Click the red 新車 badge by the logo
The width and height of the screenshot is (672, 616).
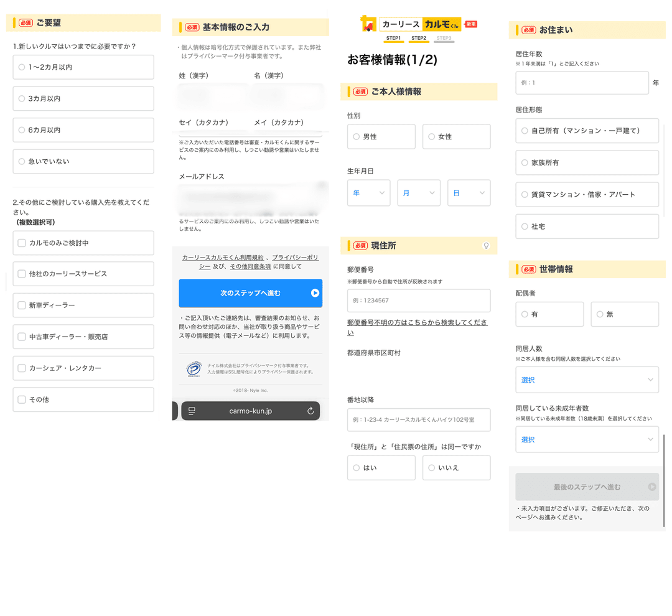[x=471, y=24]
